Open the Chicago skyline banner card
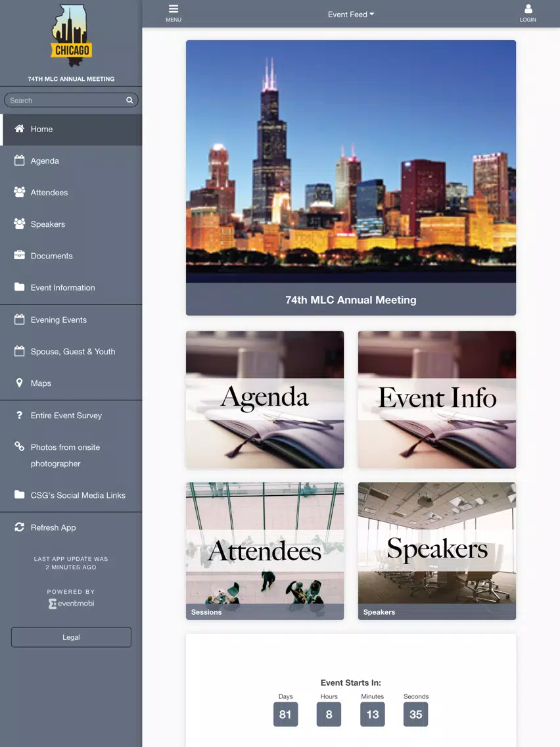Screen dimensions: 560x747 (x=351, y=178)
